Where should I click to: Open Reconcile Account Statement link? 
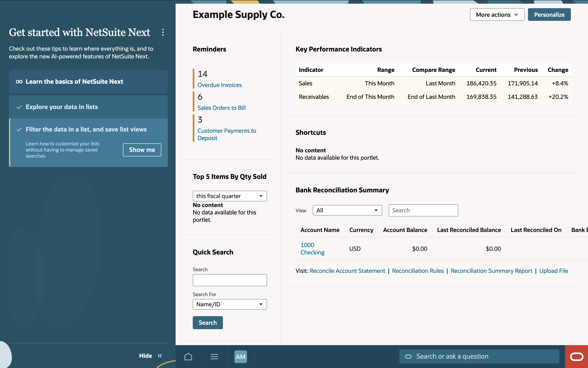(x=347, y=271)
